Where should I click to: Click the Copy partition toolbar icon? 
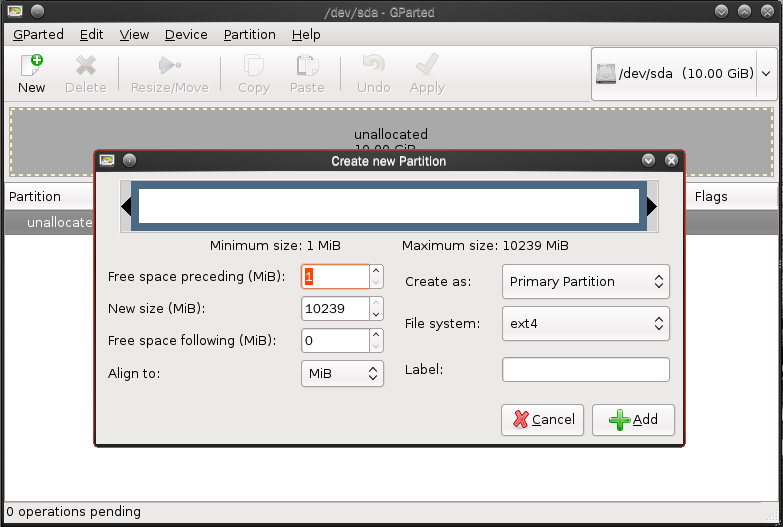254,65
